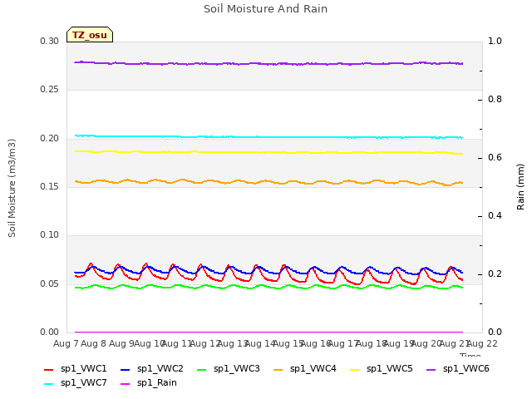Click the purple sp1_VWC6 data line
Screen dimensions: 532x399
(x=268, y=64)
